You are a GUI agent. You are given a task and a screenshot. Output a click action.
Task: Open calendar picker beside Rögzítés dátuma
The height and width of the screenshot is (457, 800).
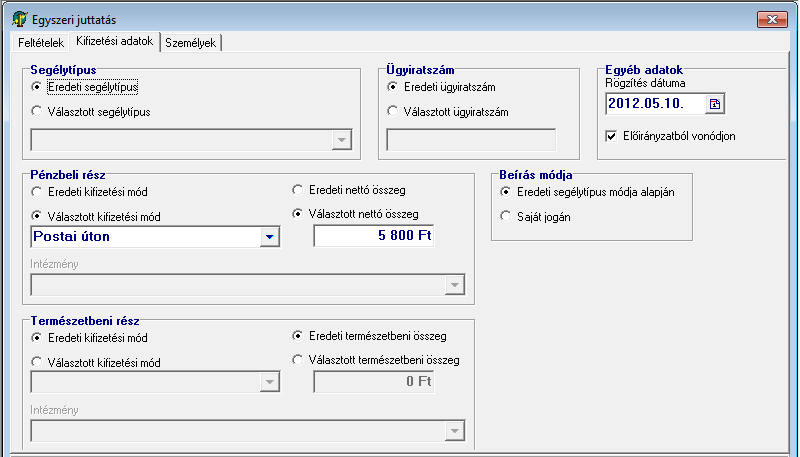(x=715, y=104)
